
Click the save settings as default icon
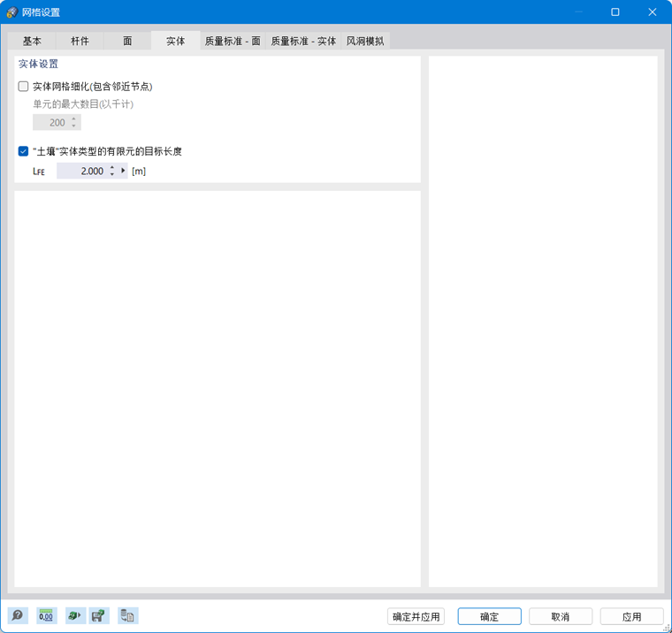[x=99, y=616]
